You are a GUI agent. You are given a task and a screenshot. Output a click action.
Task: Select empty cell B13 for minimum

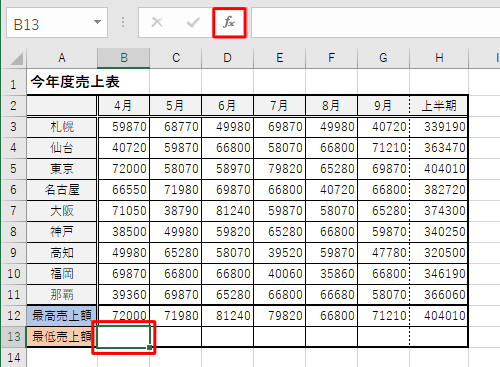pyautogui.click(x=124, y=337)
